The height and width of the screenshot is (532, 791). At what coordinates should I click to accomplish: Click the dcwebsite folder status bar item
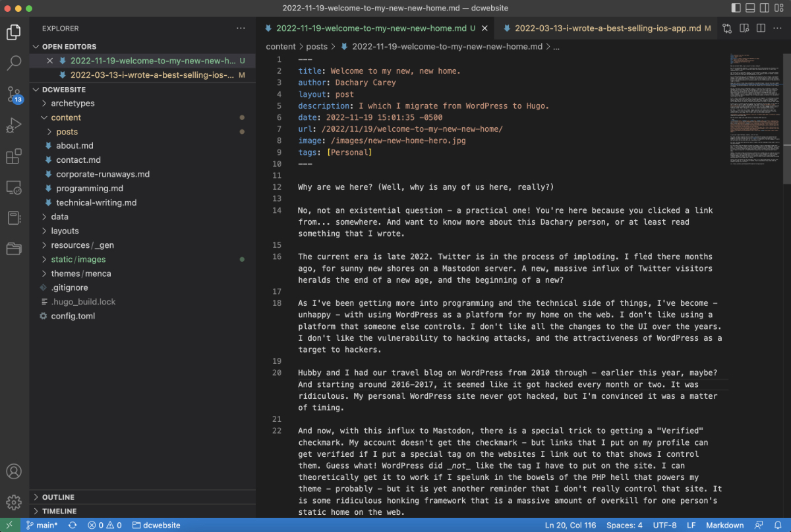tap(156, 525)
